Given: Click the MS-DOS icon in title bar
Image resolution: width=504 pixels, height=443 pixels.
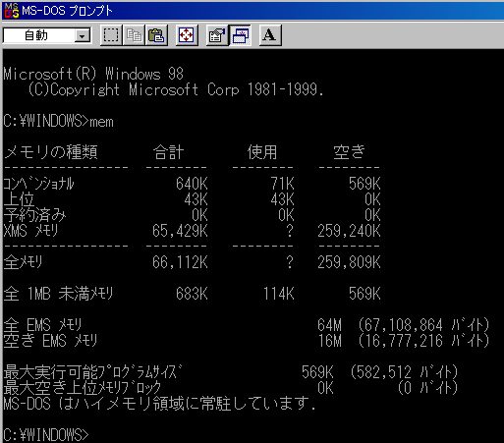Looking at the screenshot, I should pyautogui.click(x=12, y=11).
